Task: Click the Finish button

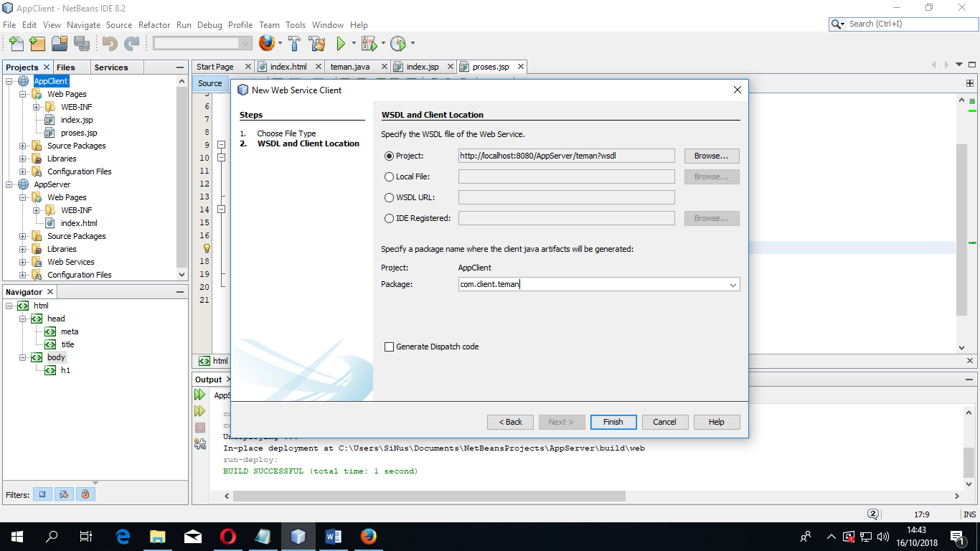Action: pos(613,422)
